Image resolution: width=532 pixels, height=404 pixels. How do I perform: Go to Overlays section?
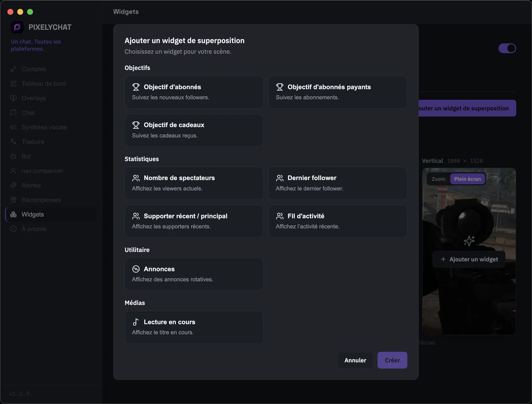click(x=51, y=98)
